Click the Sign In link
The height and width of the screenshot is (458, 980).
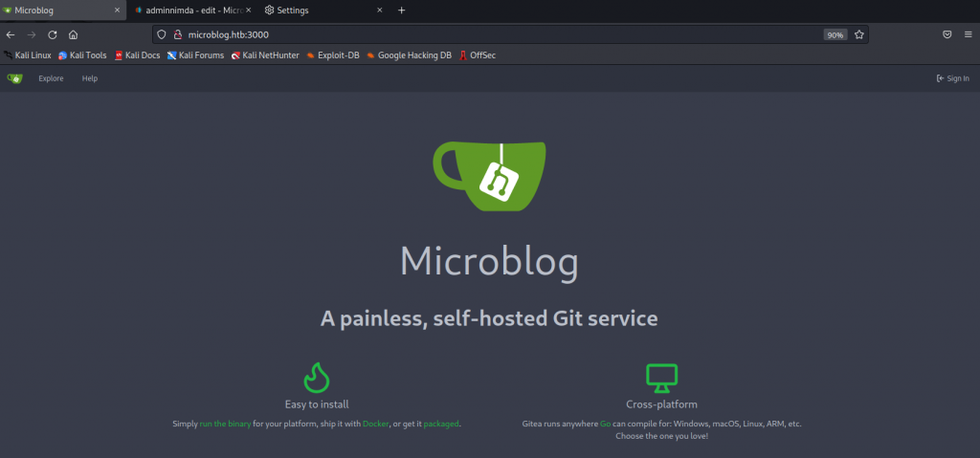click(x=952, y=78)
